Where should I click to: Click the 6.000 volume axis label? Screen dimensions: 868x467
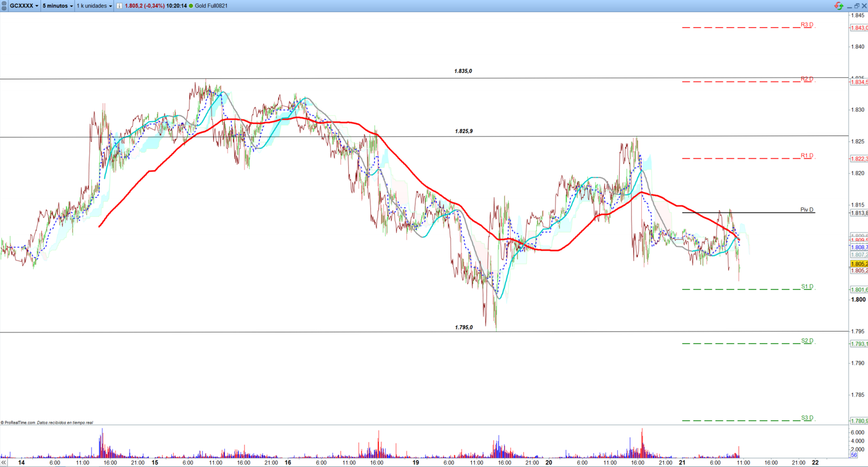[x=858, y=432]
